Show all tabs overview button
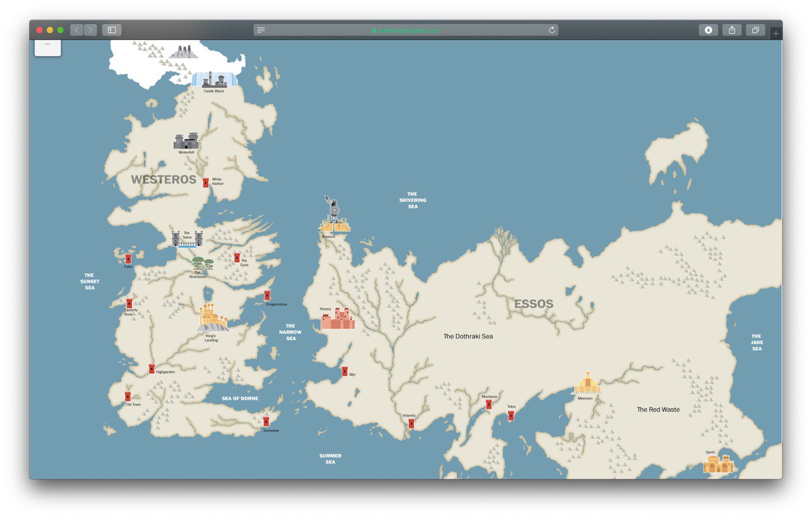Screen dimensions: 812x518 [756, 30]
